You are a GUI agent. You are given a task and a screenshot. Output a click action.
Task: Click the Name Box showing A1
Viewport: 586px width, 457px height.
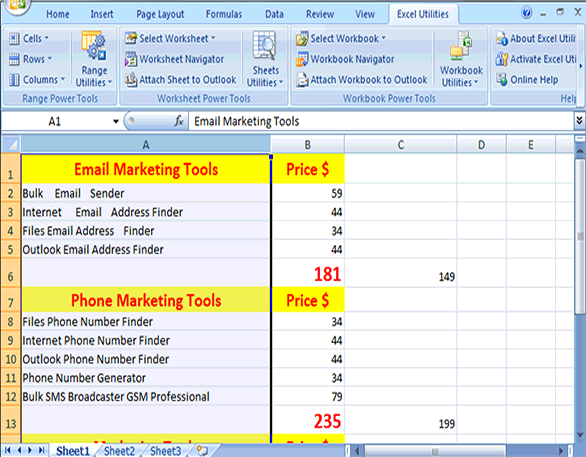coord(56,121)
